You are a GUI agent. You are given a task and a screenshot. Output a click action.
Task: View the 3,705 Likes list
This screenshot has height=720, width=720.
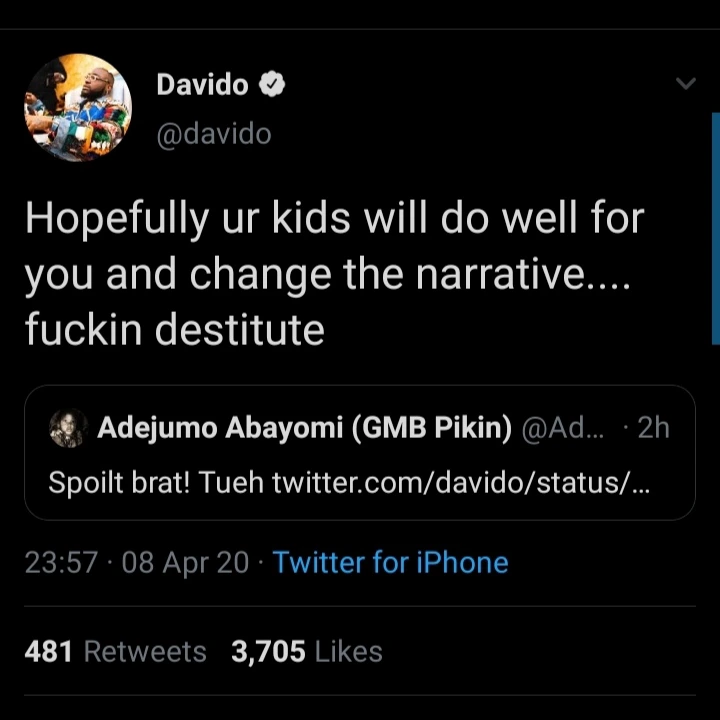(306, 652)
